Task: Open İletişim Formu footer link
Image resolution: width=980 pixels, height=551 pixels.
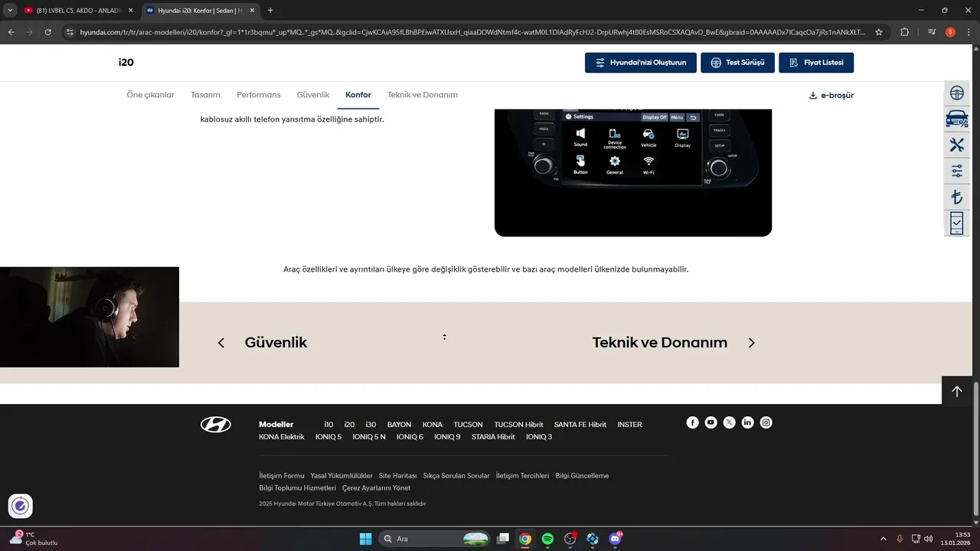Action: point(282,476)
